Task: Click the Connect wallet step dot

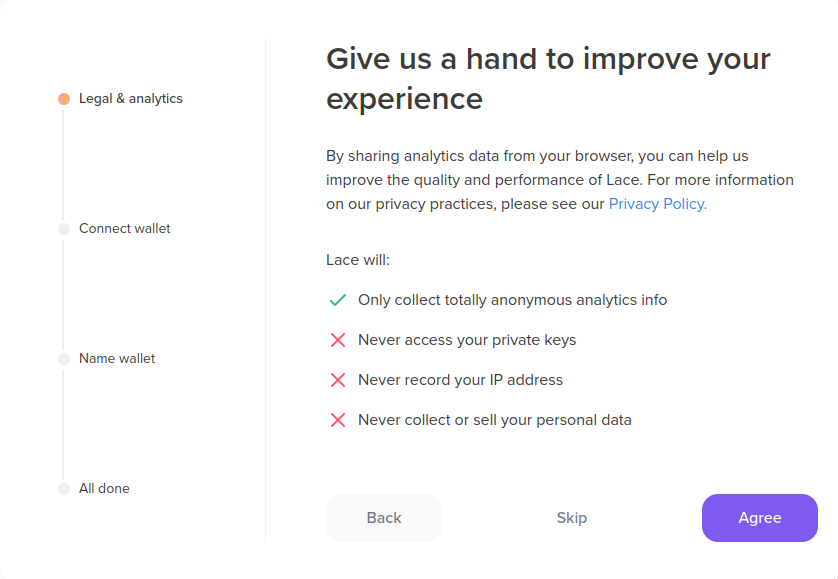Action: [x=64, y=229]
